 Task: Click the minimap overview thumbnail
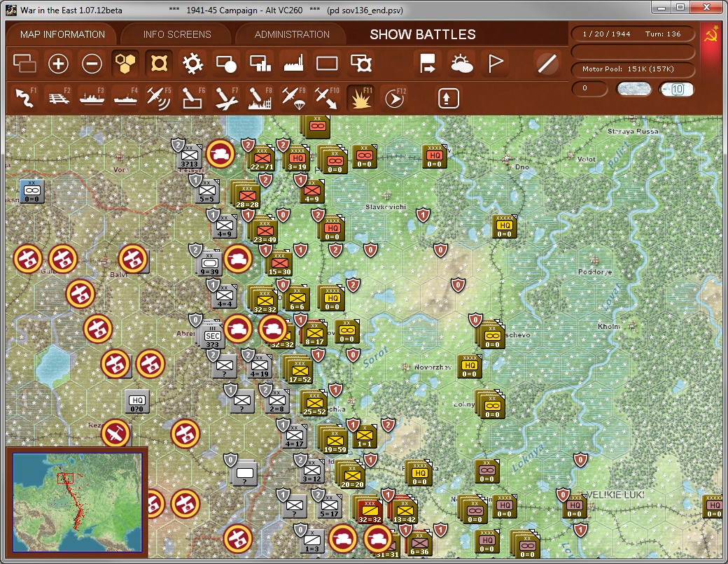click(x=77, y=502)
